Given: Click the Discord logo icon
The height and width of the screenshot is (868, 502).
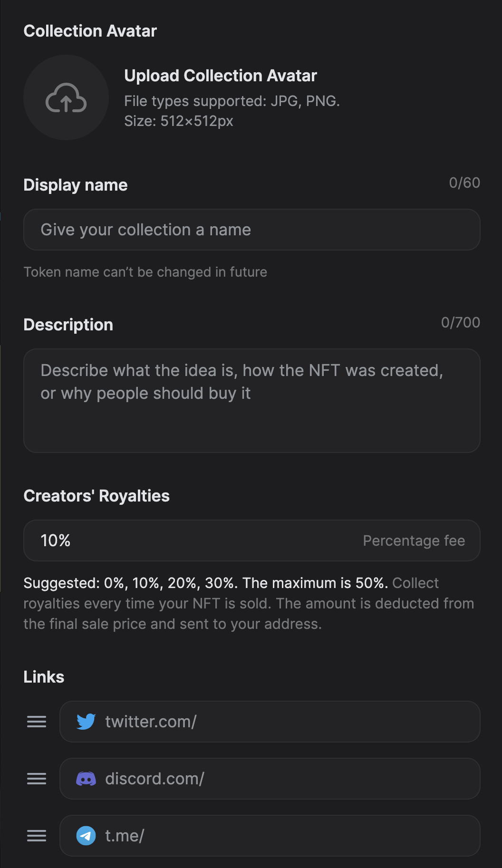Looking at the screenshot, I should (86, 779).
